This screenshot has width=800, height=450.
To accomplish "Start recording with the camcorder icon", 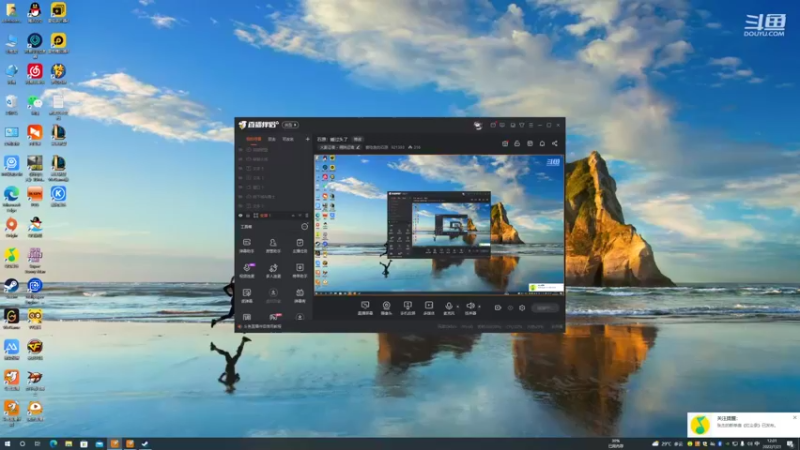I will click(497, 308).
